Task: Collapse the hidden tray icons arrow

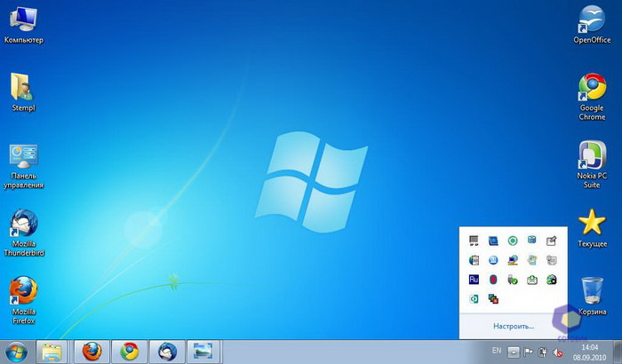Action: [x=514, y=352]
